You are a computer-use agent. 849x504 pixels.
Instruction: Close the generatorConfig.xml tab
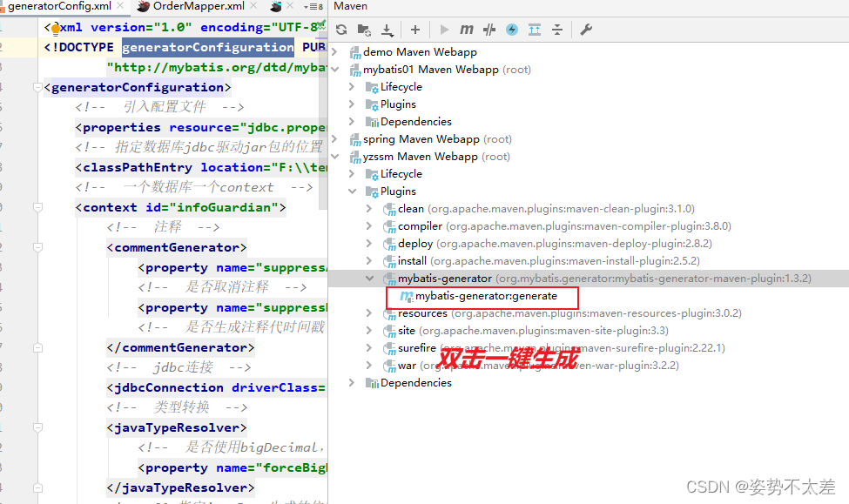[120, 6]
